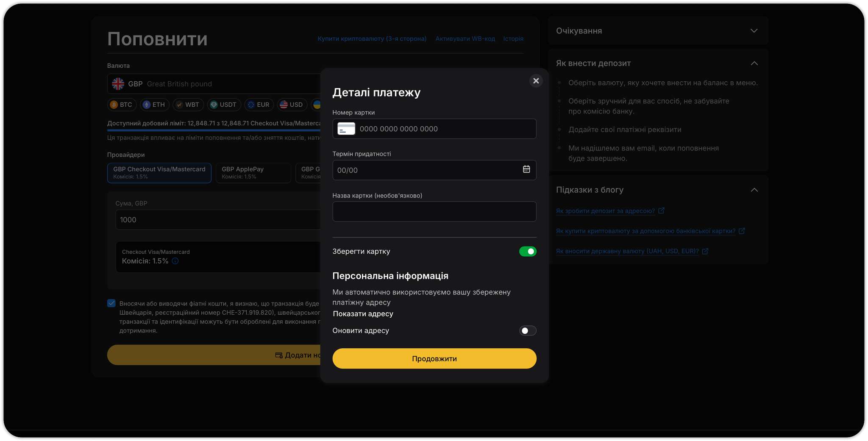
Task: Click the card icon in card number field
Action: pos(346,129)
